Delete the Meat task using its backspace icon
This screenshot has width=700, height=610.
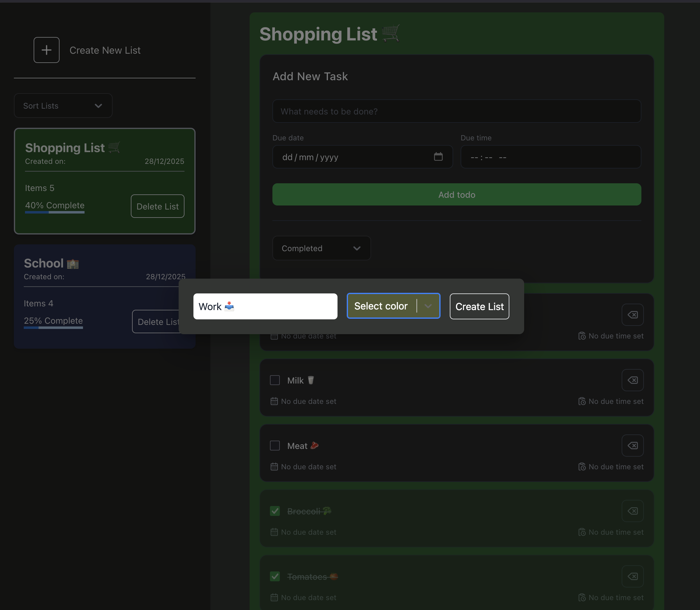tap(632, 446)
